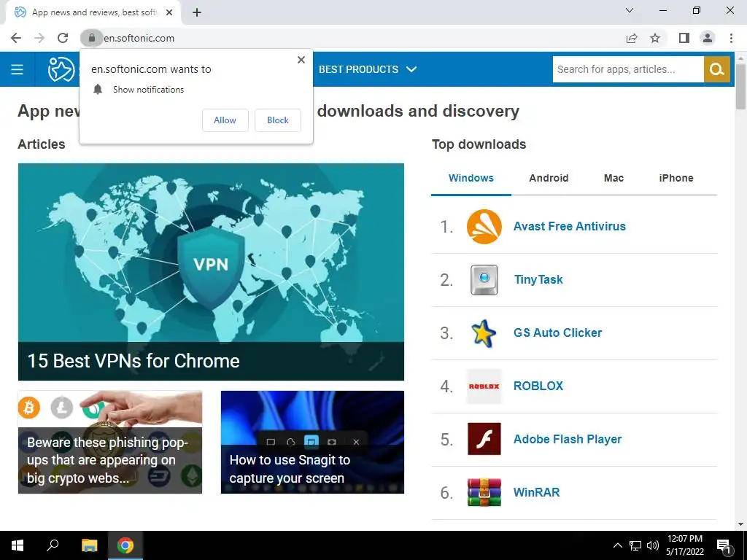Click the address bar URL en.softonic.com
Viewport: 747px width, 560px height.
139,38
